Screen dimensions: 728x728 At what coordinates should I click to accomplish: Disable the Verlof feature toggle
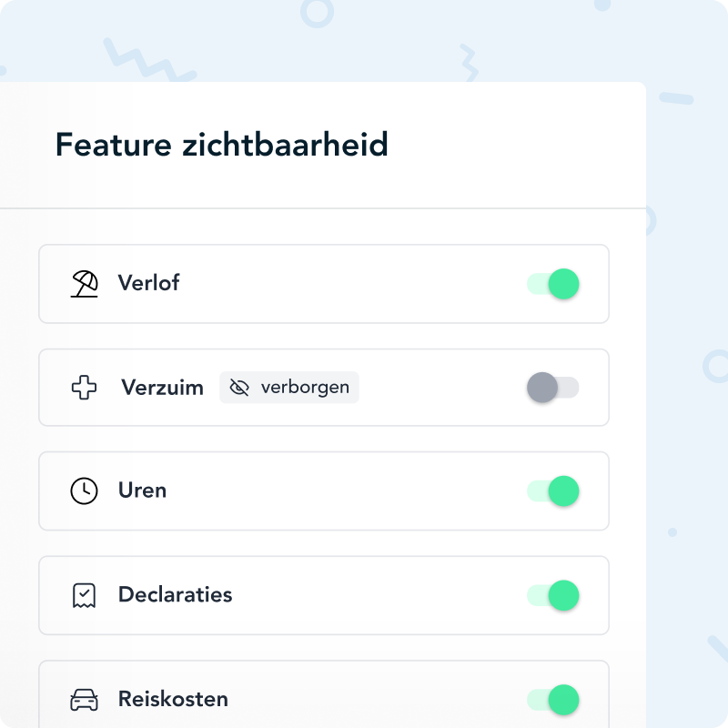(x=553, y=284)
